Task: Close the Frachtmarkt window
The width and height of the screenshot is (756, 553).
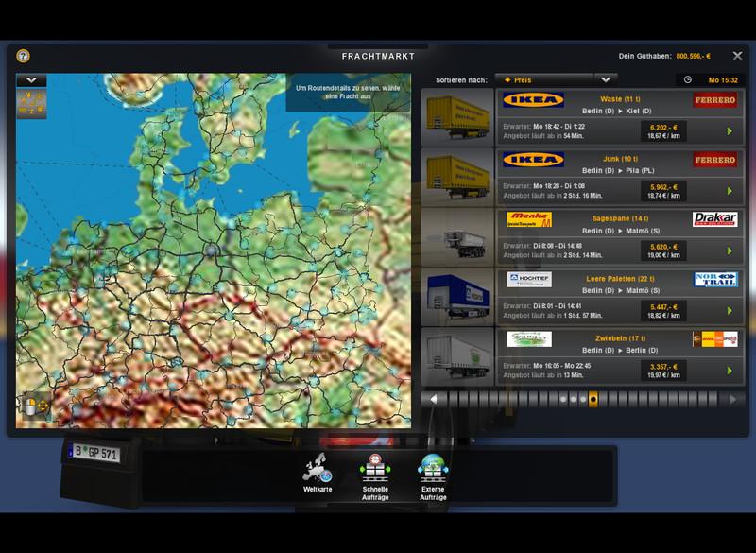Action: [737, 56]
